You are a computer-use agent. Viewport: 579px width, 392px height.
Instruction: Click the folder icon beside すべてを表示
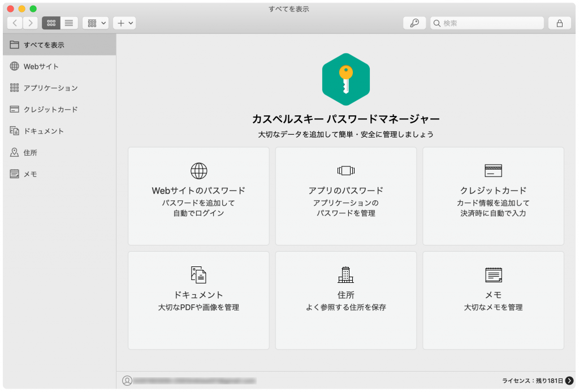tap(14, 45)
